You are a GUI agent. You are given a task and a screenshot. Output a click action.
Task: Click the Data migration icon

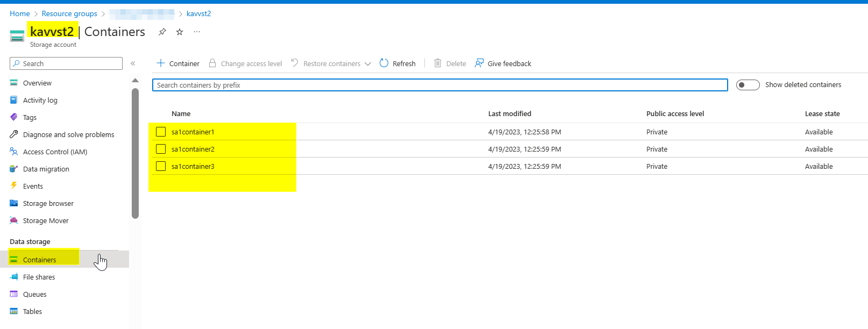[x=14, y=169]
